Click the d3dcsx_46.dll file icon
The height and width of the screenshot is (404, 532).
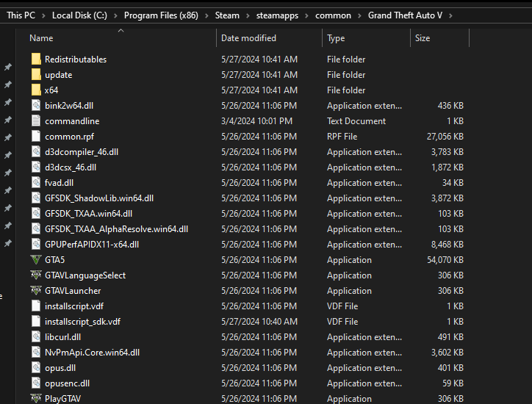(36, 167)
